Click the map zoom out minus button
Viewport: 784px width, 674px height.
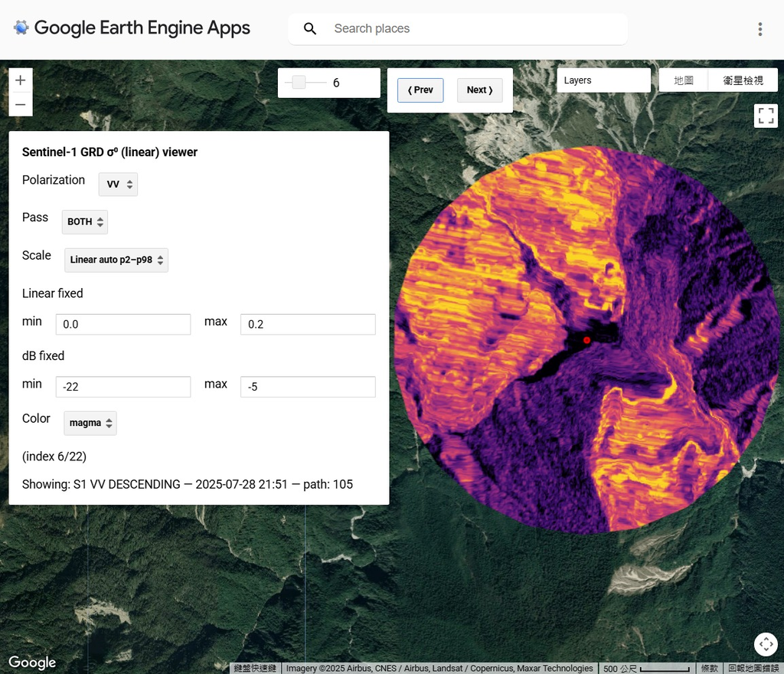point(21,104)
